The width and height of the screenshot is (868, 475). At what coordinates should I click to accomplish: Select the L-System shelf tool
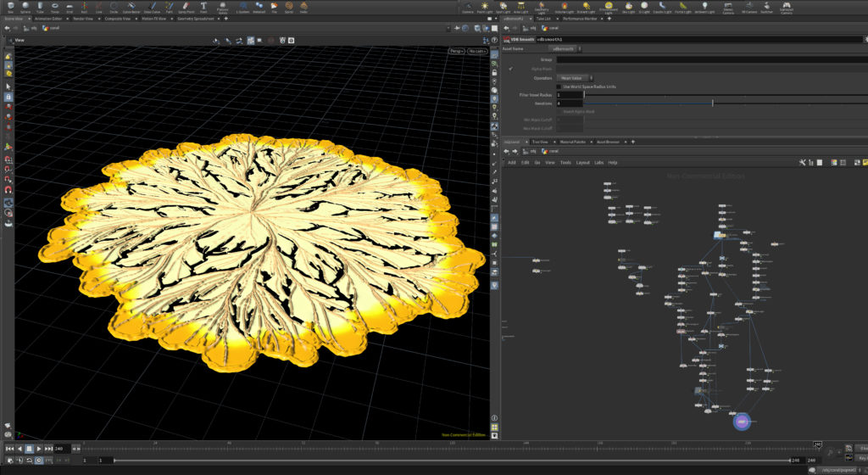point(242,7)
